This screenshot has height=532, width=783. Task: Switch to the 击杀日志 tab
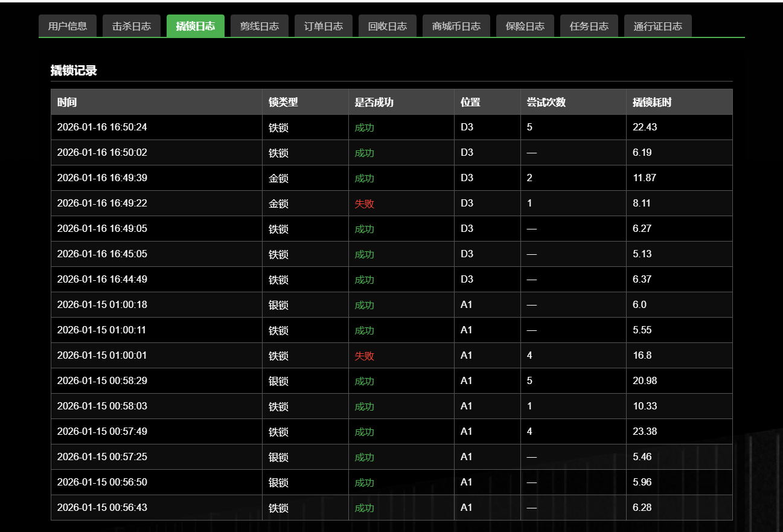(132, 26)
